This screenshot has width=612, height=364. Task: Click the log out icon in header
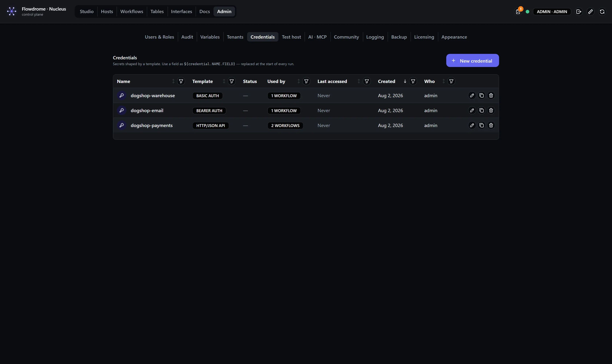pyautogui.click(x=579, y=11)
